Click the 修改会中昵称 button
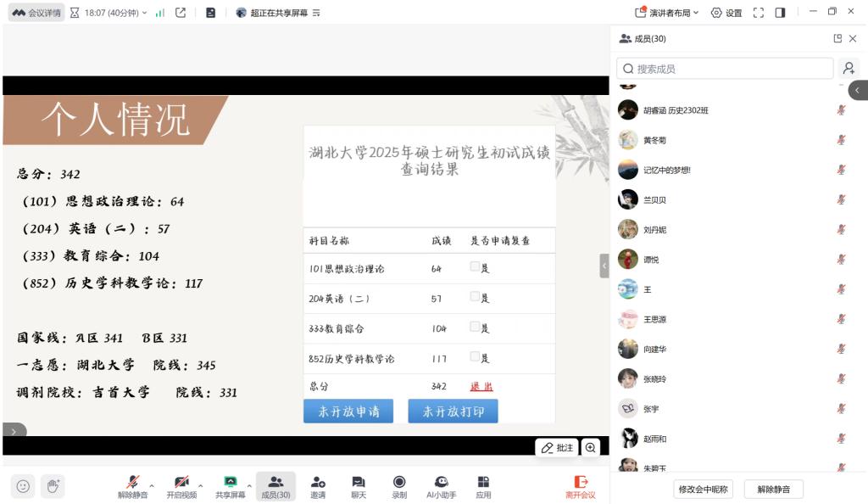The height and width of the screenshot is (504, 868). coord(703,489)
